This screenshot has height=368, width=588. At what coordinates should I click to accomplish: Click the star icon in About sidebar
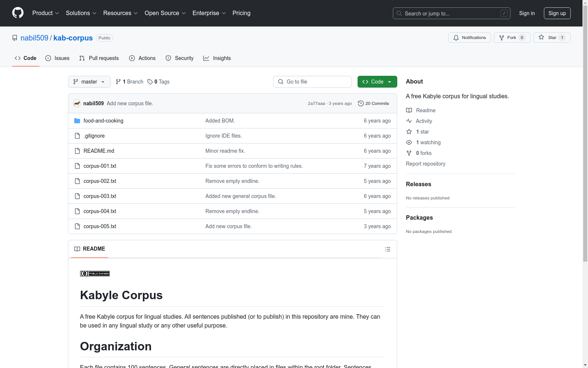[x=409, y=132]
